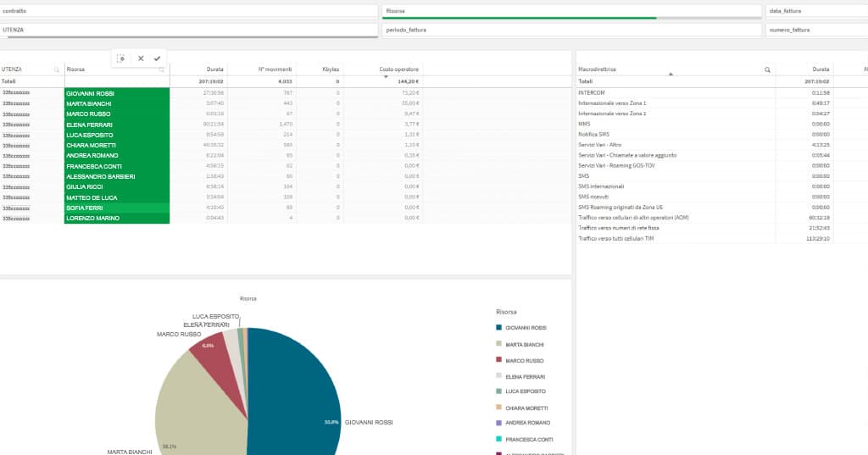Viewport: 868px width, 455px height.
Task: Click FRANCESCA CONTI legend color swatch
Action: point(498,439)
